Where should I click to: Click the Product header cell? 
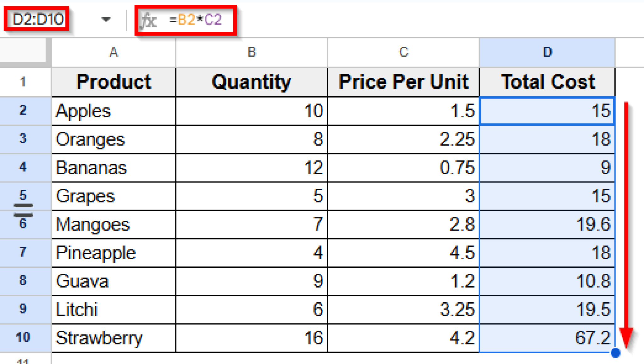113,82
